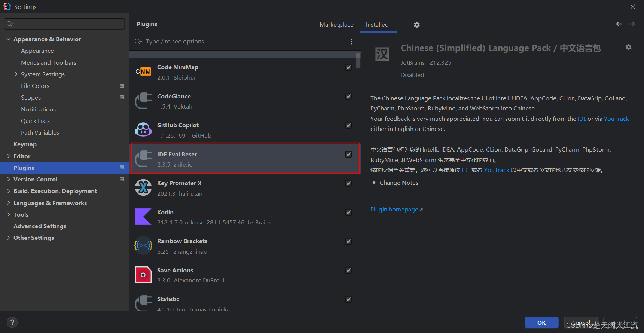Switch to the Marketplace tab
Screen dimensions: 644x333
click(336, 24)
